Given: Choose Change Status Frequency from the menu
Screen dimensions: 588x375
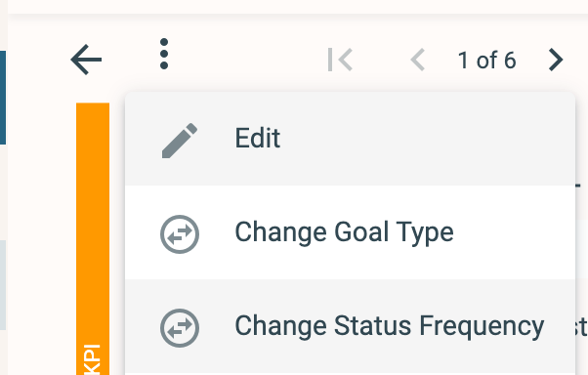Looking at the screenshot, I should click(390, 326).
